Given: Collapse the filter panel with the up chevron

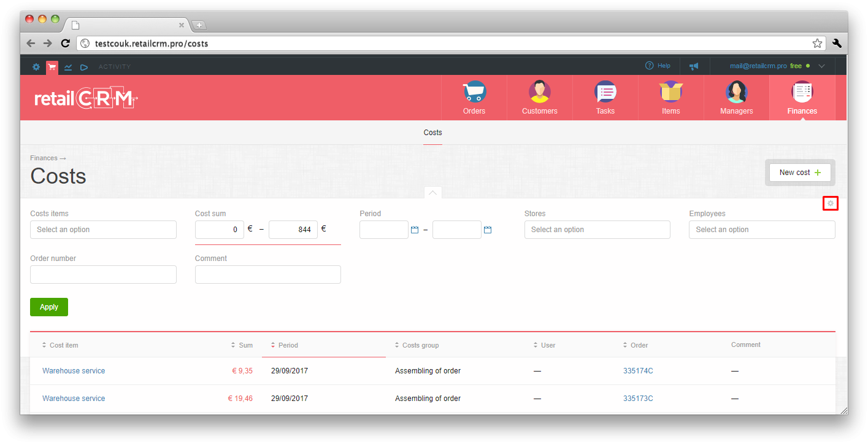Looking at the screenshot, I should pyautogui.click(x=432, y=192).
